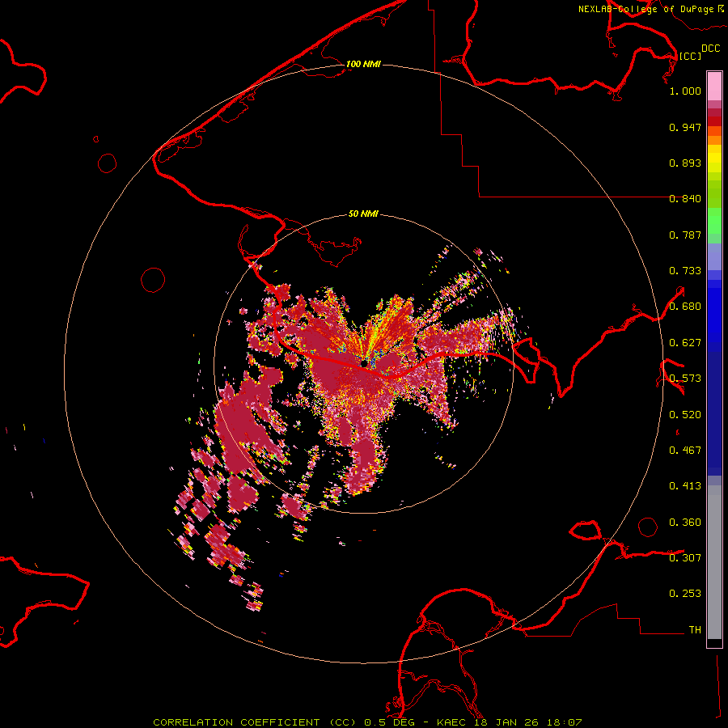Click the 50 NMI range ring label
Screen dimensions: 728x728
[363, 214]
